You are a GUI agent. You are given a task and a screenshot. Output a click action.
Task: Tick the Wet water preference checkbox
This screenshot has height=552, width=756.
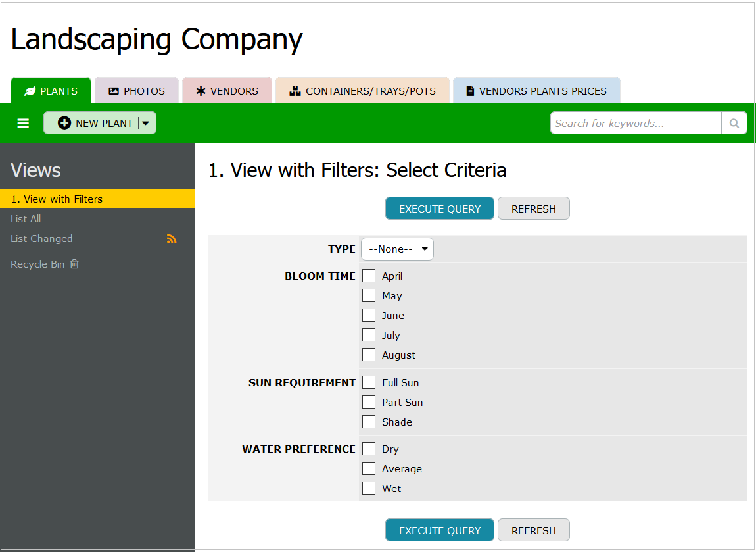click(369, 488)
